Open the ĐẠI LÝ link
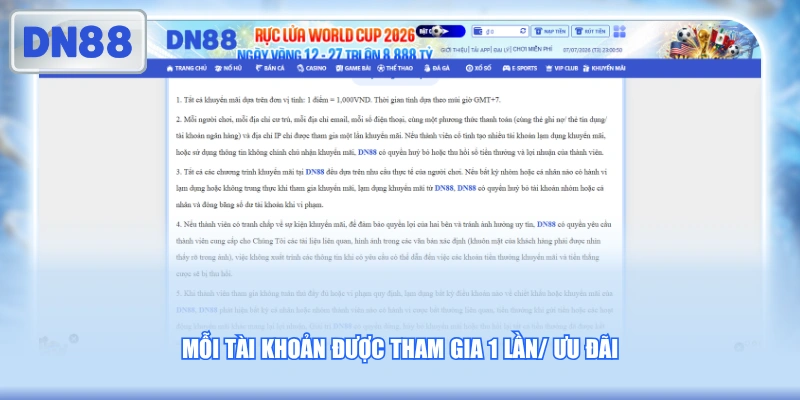Viewport: 800px width, 400px height. [x=501, y=49]
